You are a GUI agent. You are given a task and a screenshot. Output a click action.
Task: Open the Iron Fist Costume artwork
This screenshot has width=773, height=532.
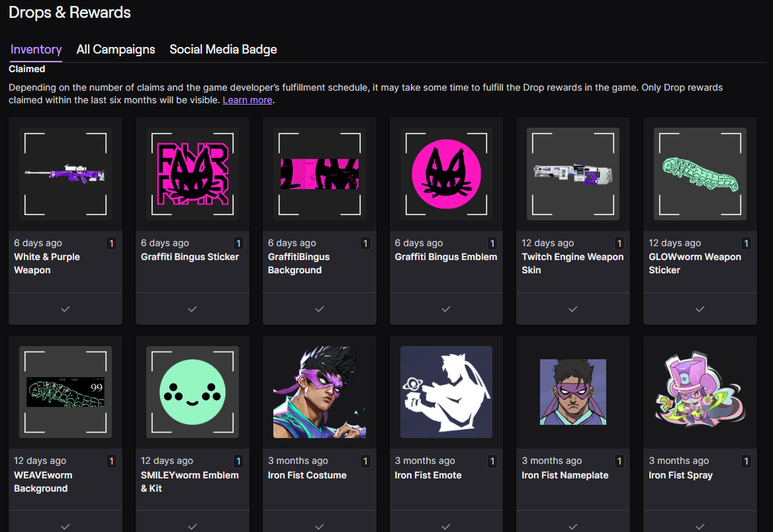click(x=319, y=392)
